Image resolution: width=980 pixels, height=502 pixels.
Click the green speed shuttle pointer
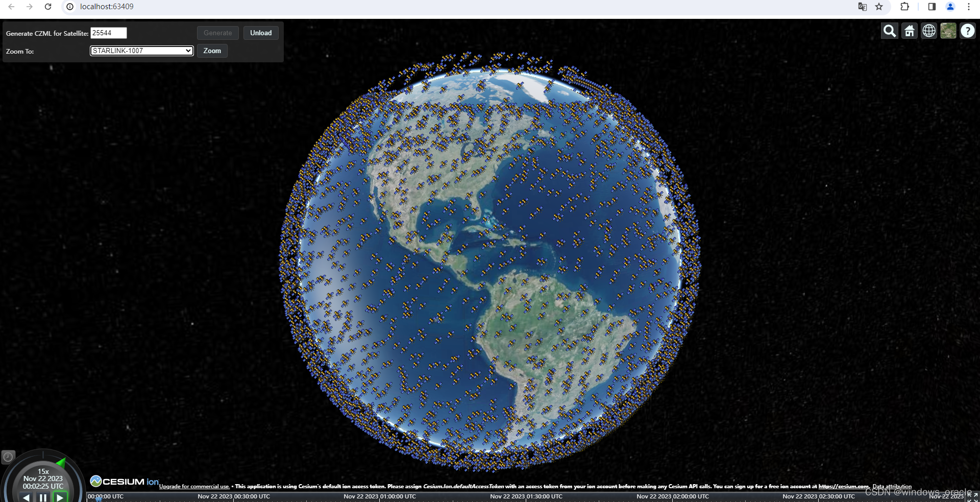point(61,463)
